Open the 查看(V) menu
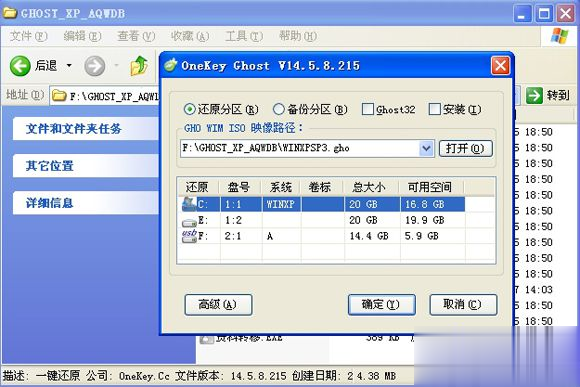This screenshot has width=580, height=387. pos(136,36)
